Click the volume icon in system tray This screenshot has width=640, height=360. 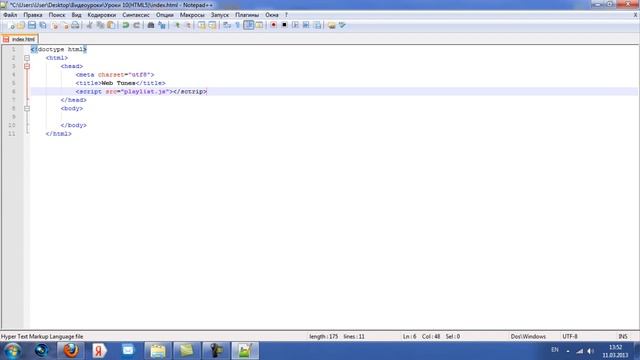coord(590,351)
